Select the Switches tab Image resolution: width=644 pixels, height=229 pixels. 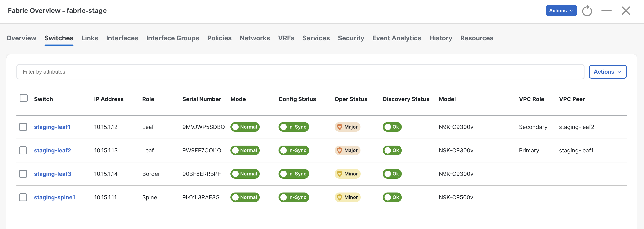[x=59, y=38]
